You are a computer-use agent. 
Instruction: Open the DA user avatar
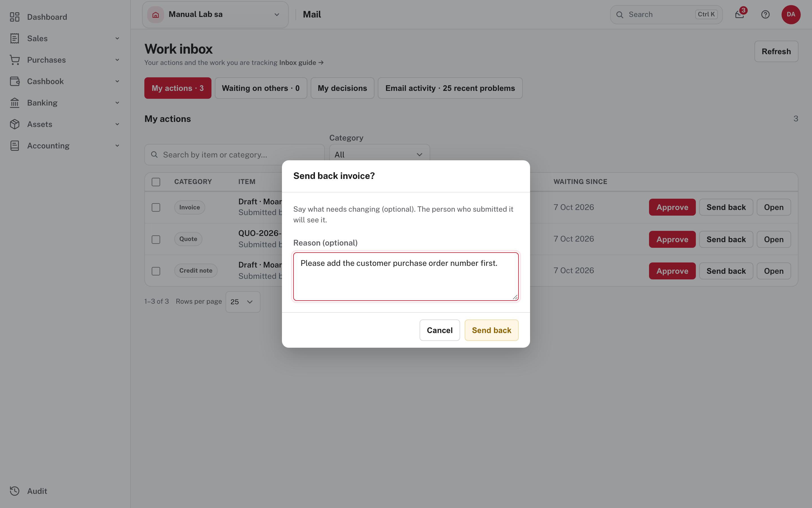(x=791, y=14)
